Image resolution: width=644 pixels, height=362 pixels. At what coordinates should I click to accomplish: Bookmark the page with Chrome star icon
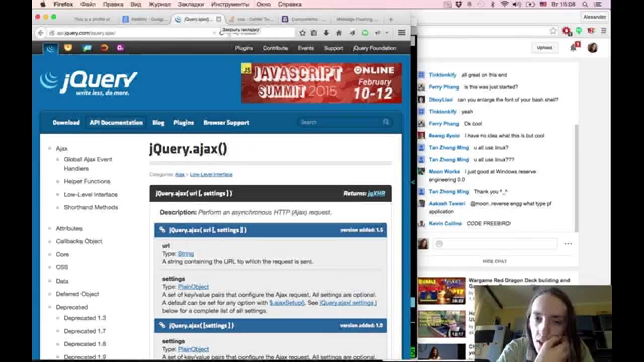(553, 31)
